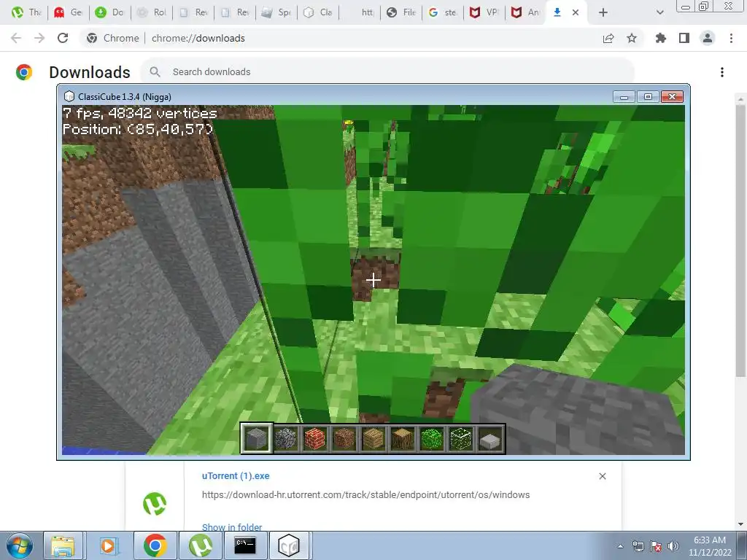The width and height of the screenshot is (747, 560).
Task: Open the volume speaker tray icon
Action: pyautogui.click(x=673, y=547)
